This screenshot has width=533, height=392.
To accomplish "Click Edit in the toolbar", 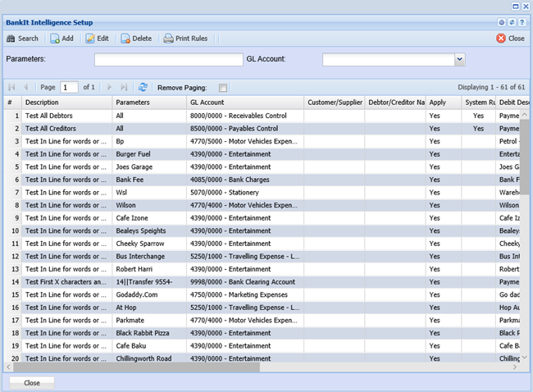I will [97, 39].
